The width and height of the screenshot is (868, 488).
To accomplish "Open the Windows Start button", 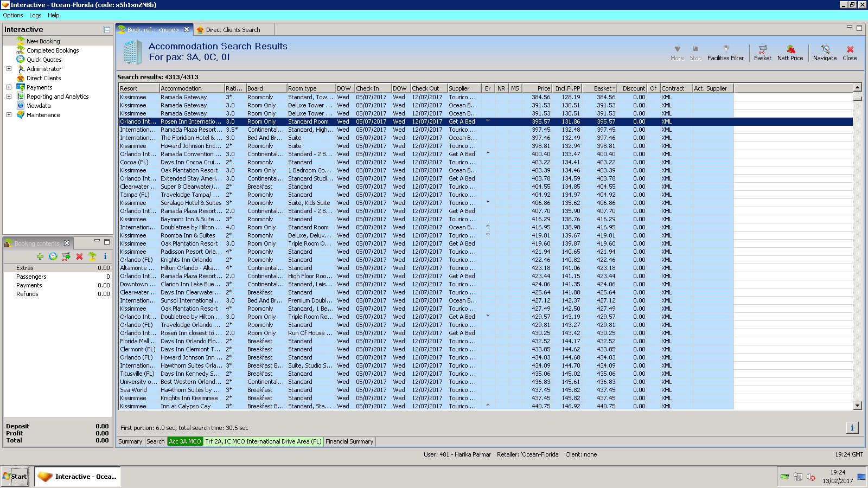I will click(15, 477).
